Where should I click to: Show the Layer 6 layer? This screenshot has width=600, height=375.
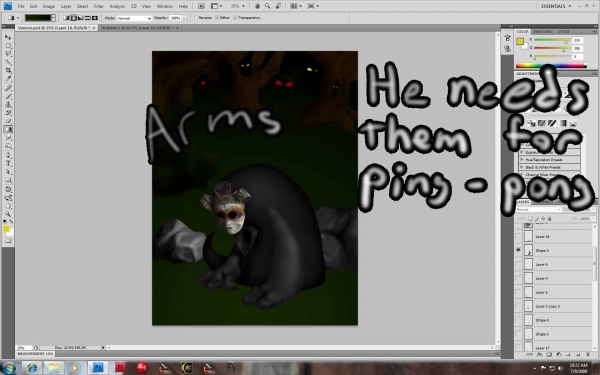(518, 264)
